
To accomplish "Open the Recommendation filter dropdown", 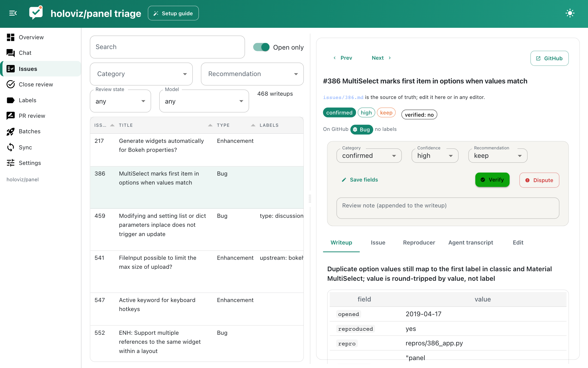I will (x=252, y=74).
